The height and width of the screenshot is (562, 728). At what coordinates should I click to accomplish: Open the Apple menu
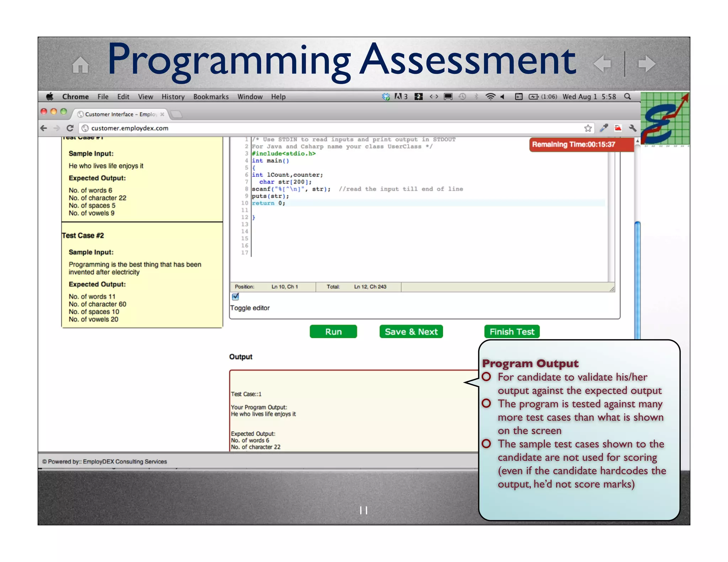tap(50, 97)
